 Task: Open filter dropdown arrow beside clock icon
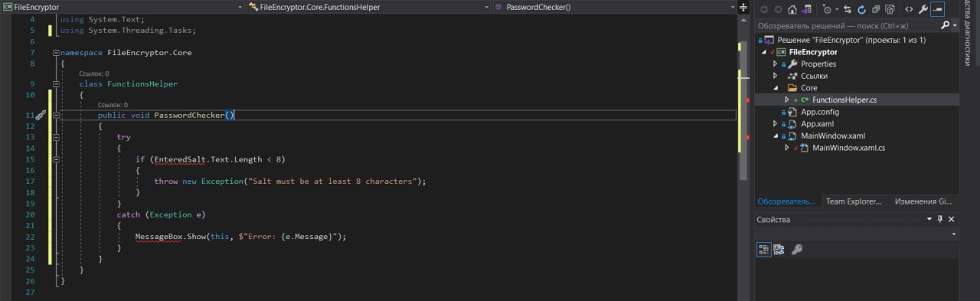coord(837,9)
